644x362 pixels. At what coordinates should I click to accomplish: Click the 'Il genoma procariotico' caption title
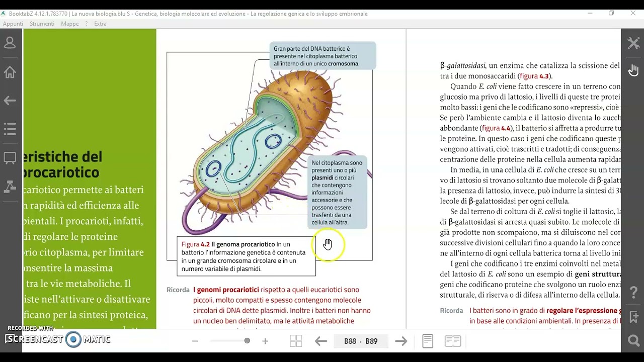click(x=243, y=244)
